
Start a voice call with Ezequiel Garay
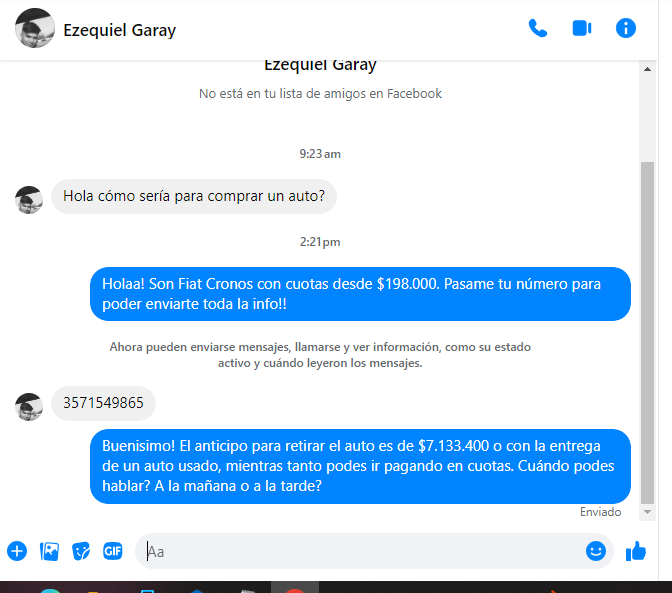[x=537, y=29]
